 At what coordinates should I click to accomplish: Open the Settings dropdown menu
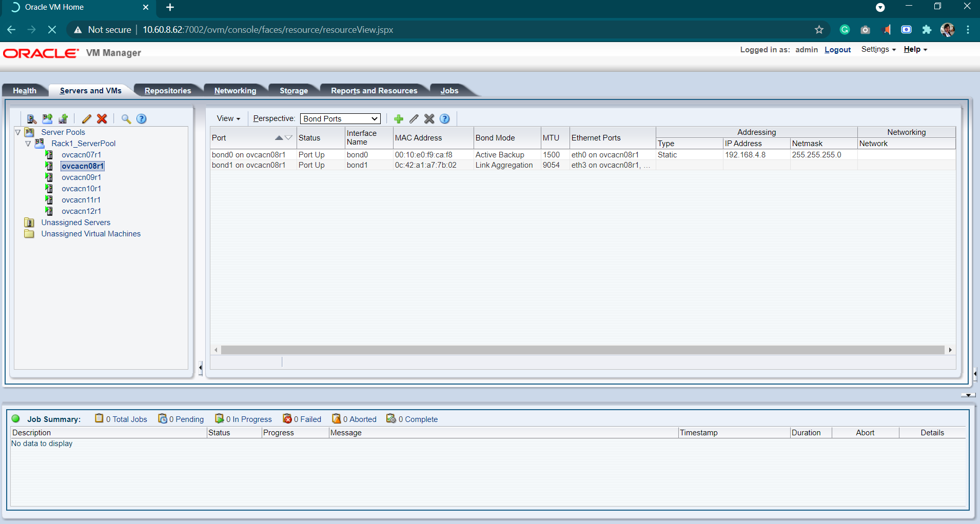point(878,49)
